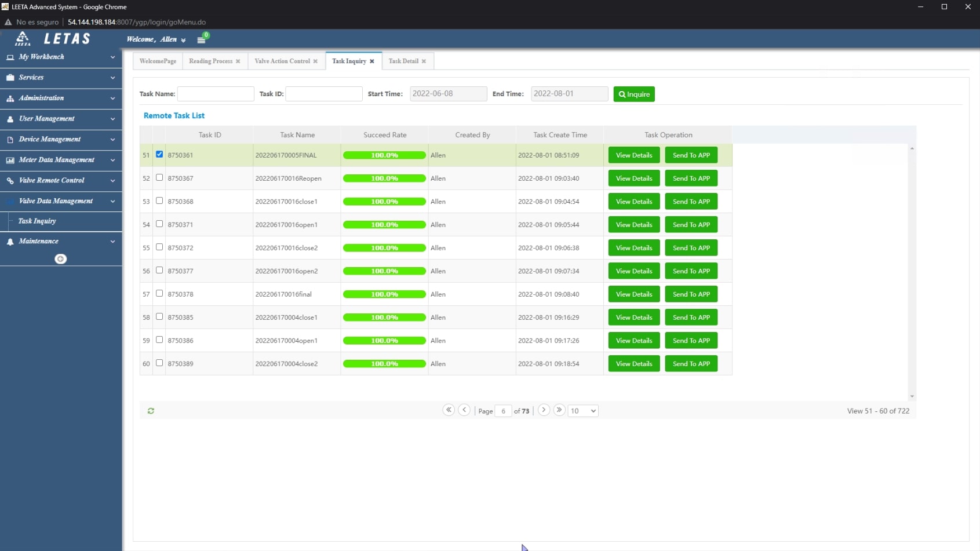The width and height of the screenshot is (980, 551).
Task: Open the WelcomePage tab
Action: 158,61
